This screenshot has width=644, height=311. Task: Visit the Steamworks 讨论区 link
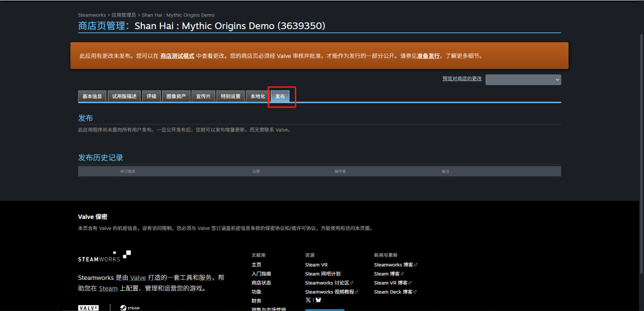pos(329,283)
